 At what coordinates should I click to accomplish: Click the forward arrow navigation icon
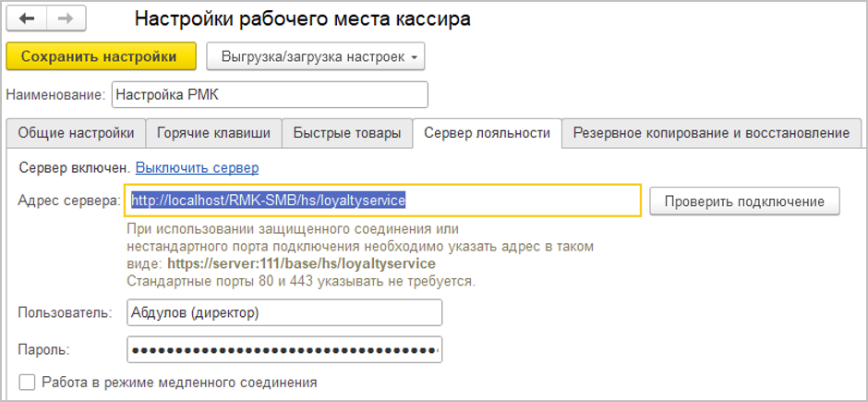pyautogui.click(x=66, y=18)
